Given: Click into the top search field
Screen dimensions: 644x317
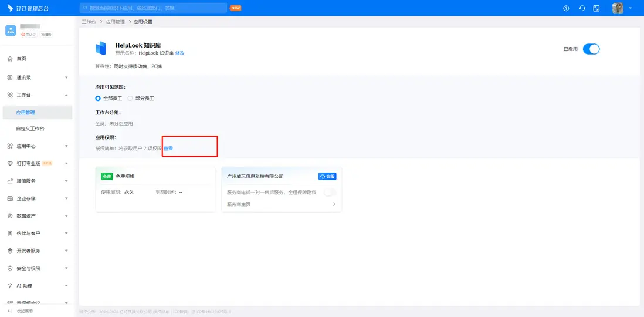Looking at the screenshot, I should pyautogui.click(x=153, y=8).
